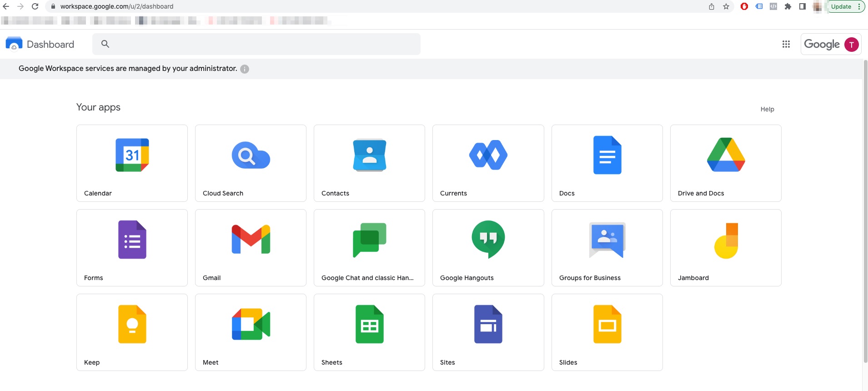Start the Meet app
868x391 pixels.
point(251,324)
